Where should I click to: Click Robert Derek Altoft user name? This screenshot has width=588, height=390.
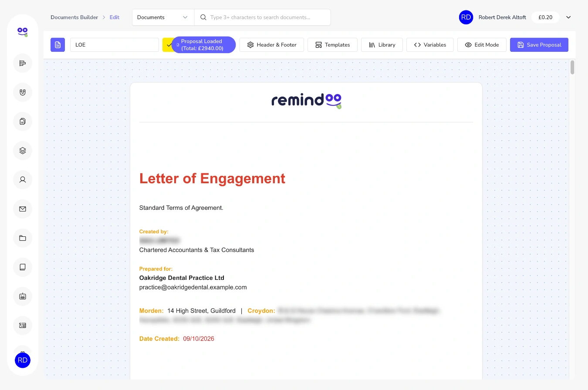tap(502, 17)
